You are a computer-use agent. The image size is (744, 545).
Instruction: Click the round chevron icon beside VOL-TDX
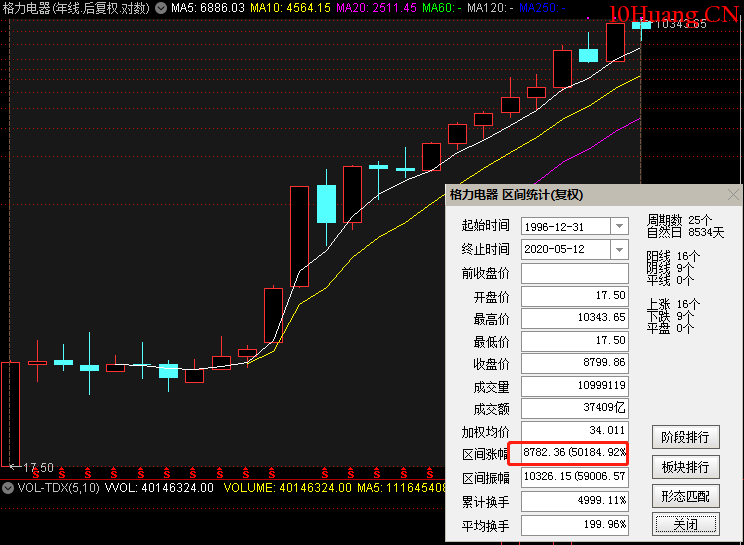click(8, 488)
